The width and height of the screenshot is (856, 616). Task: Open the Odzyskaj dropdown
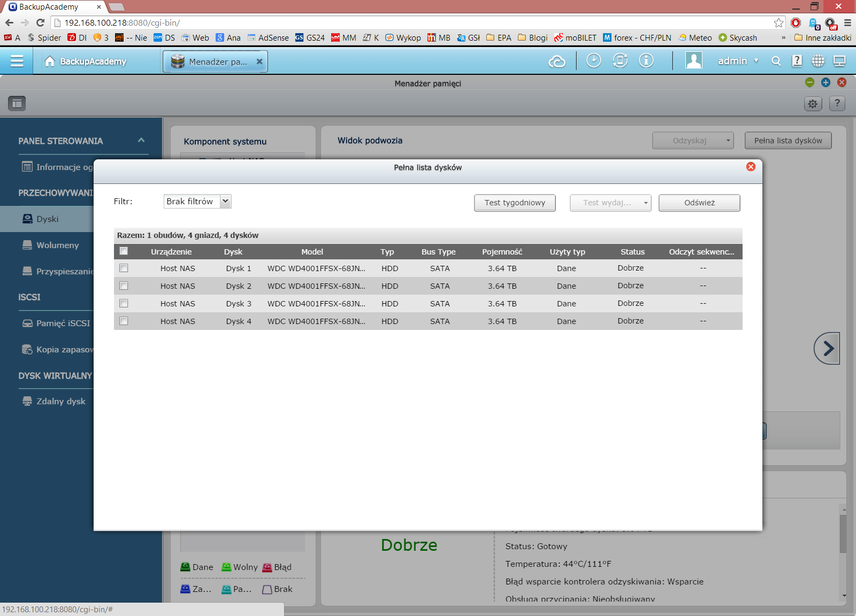click(x=693, y=141)
